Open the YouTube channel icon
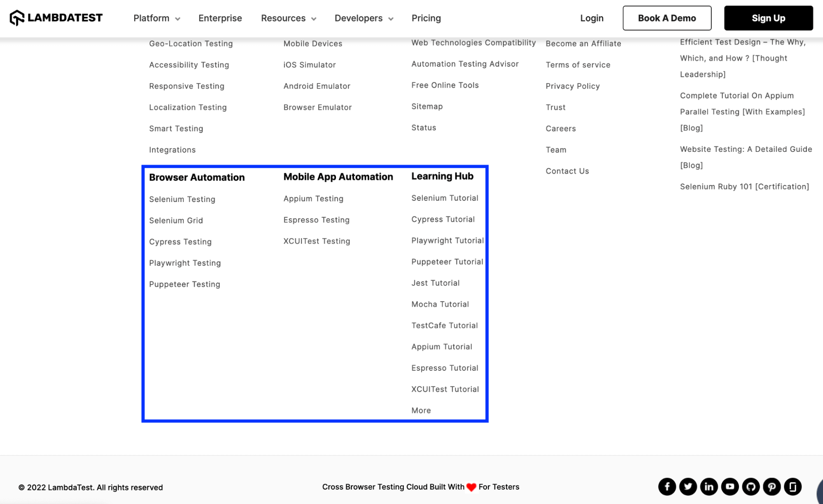 coord(730,486)
